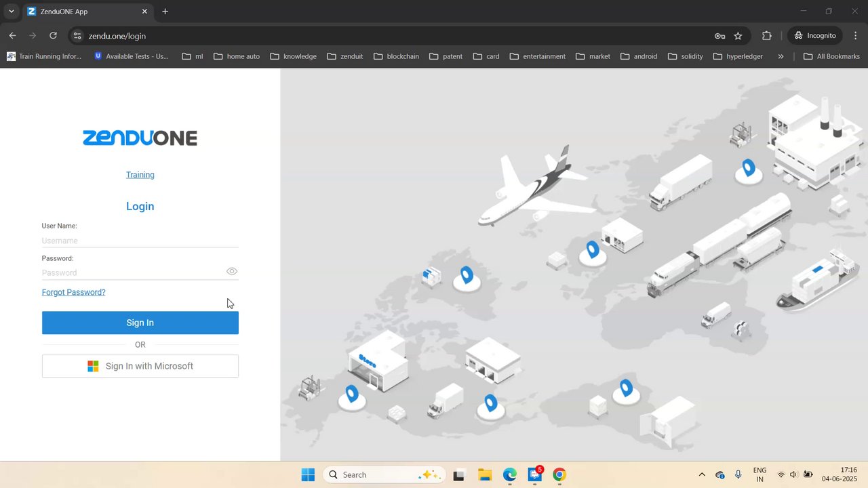Open the password manager key icon
Screen dimensions: 868x488
(x=719, y=36)
